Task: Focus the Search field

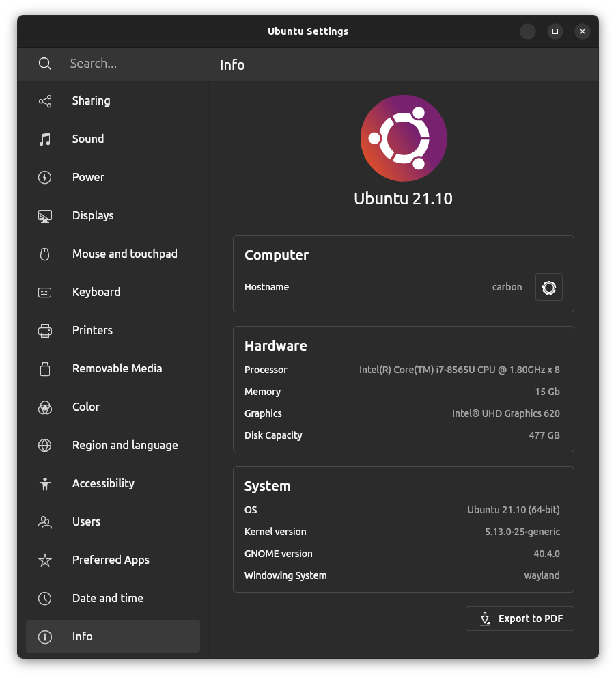Action: point(113,64)
